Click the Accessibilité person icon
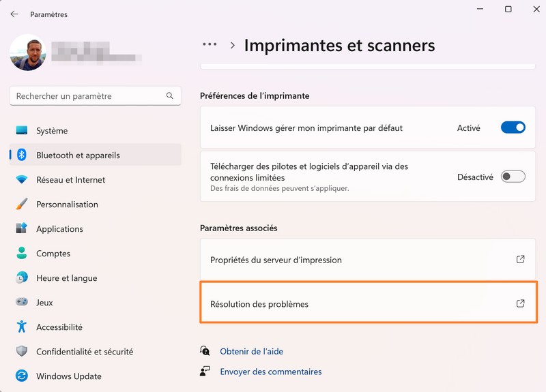 coord(22,327)
